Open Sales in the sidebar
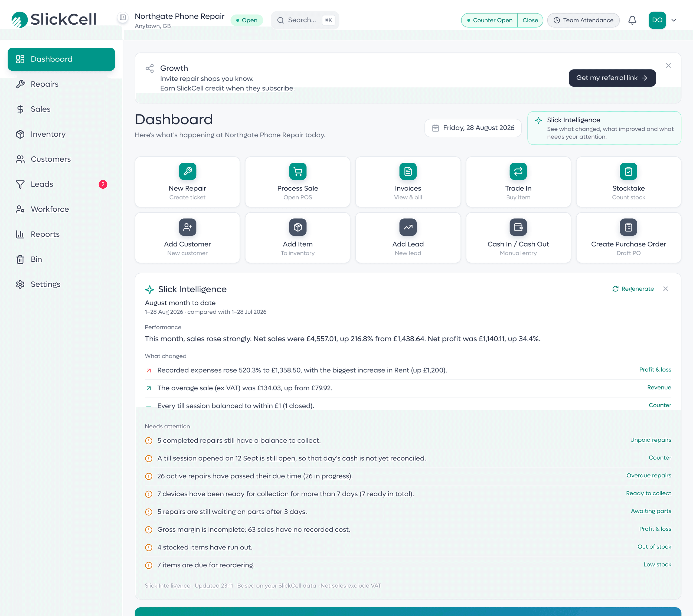 [61, 109]
